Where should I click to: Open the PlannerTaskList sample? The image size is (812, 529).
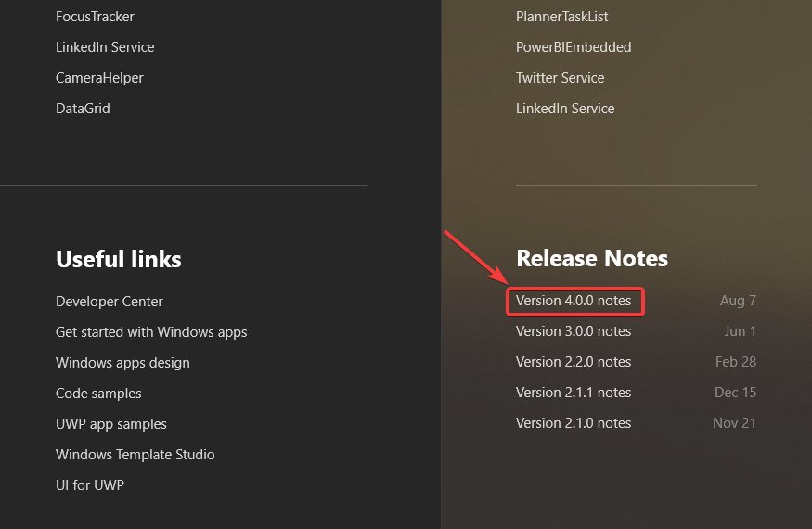tap(561, 17)
